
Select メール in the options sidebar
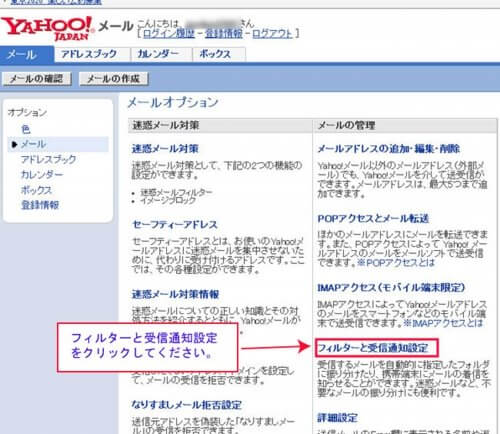click(x=58, y=144)
